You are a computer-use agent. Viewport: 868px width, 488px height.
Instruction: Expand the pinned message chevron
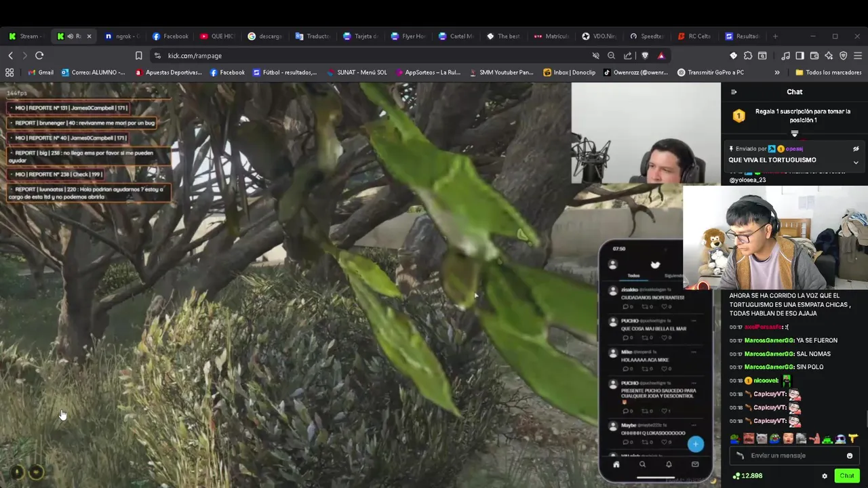[x=856, y=162]
